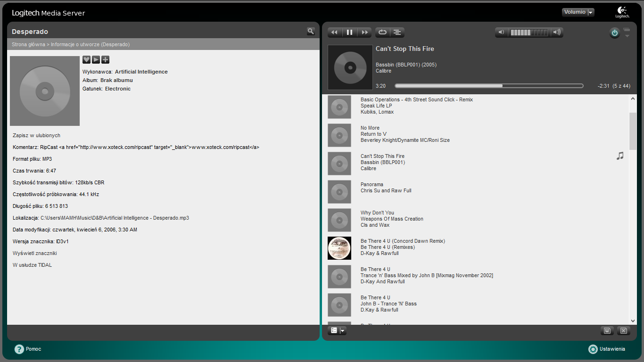Select Why Don't You track
This screenshot has width=644, height=362.
(x=377, y=213)
